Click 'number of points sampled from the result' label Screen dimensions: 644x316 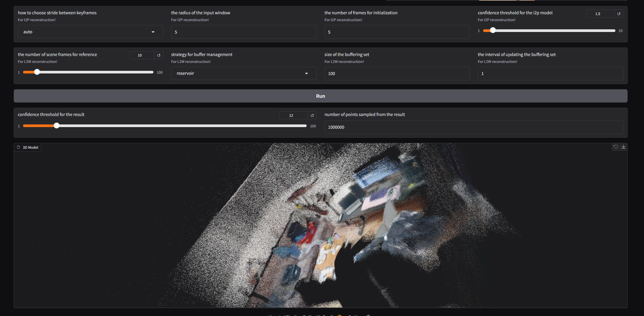[x=365, y=114]
